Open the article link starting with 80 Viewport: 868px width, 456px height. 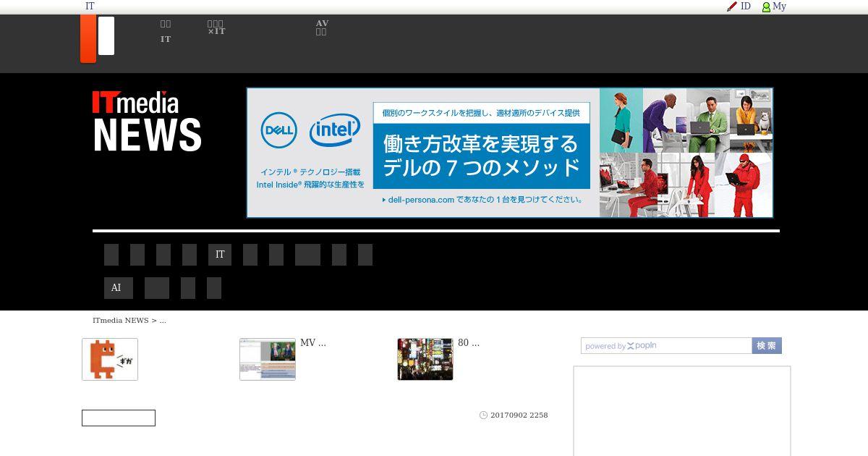coord(469,343)
